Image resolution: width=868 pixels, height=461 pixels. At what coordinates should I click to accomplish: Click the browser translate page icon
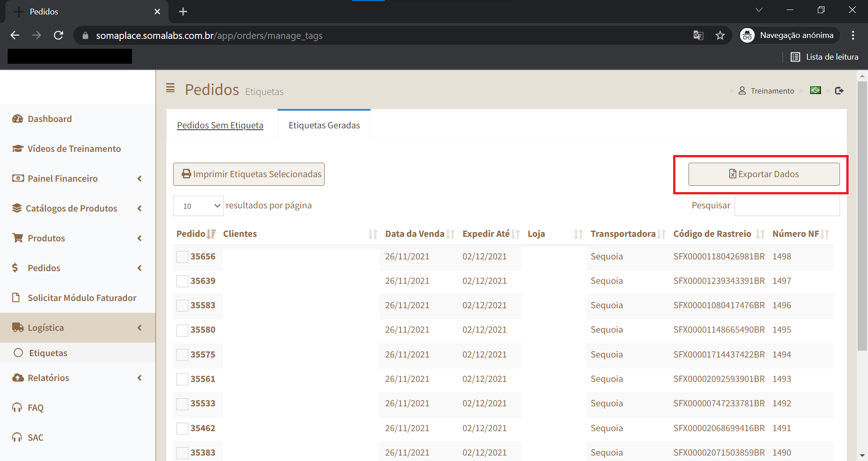coord(698,35)
